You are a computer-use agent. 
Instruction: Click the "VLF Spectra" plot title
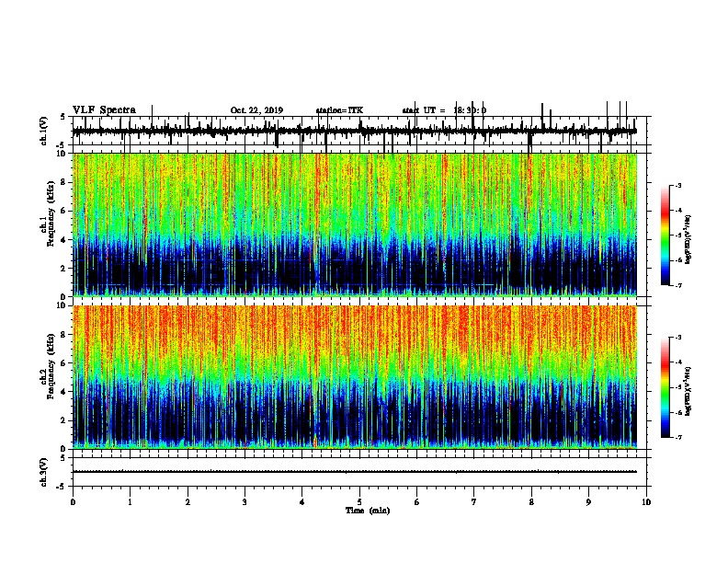coord(104,110)
